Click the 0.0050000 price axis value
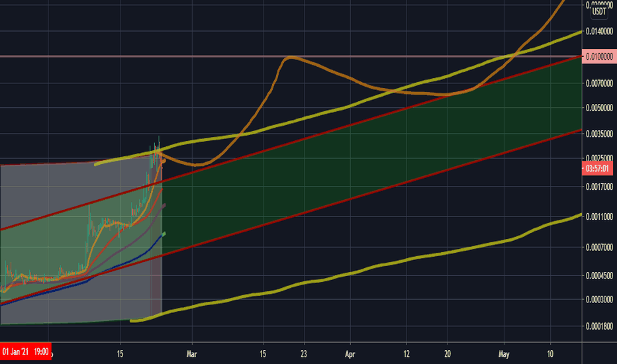This screenshot has height=364, width=617. [599, 108]
